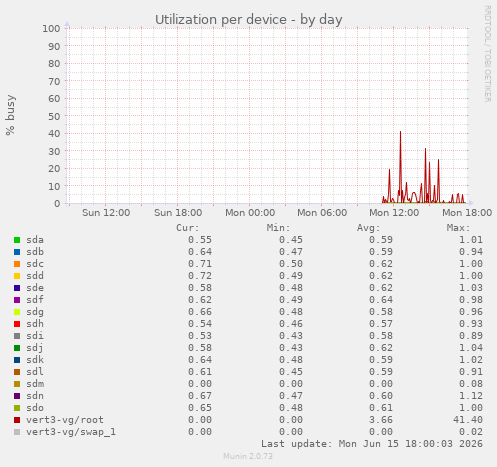Click the sdc orange color swatch
This screenshot has height=467, width=497.
click(17, 264)
